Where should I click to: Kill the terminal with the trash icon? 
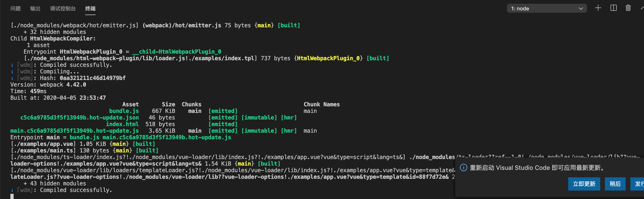(628, 8)
